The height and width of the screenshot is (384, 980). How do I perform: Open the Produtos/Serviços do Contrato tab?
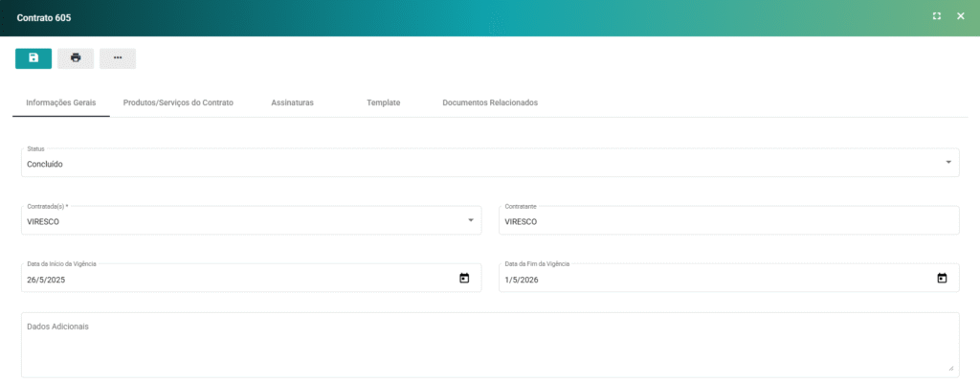click(x=178, y=102)
